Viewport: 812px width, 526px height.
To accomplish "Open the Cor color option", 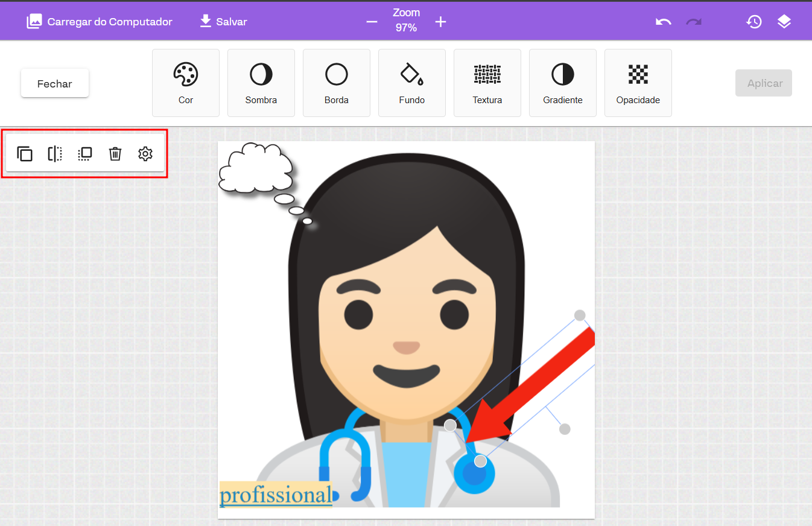I will coord(186,83).
